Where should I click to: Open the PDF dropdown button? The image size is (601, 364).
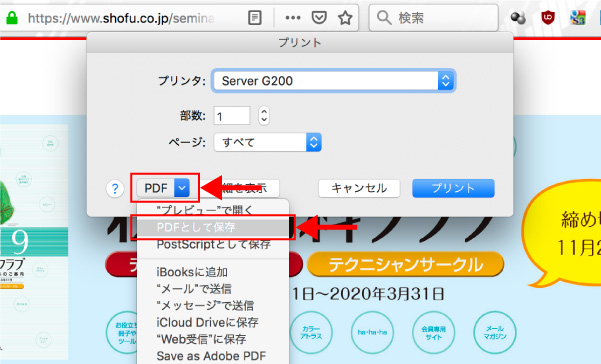164,188
